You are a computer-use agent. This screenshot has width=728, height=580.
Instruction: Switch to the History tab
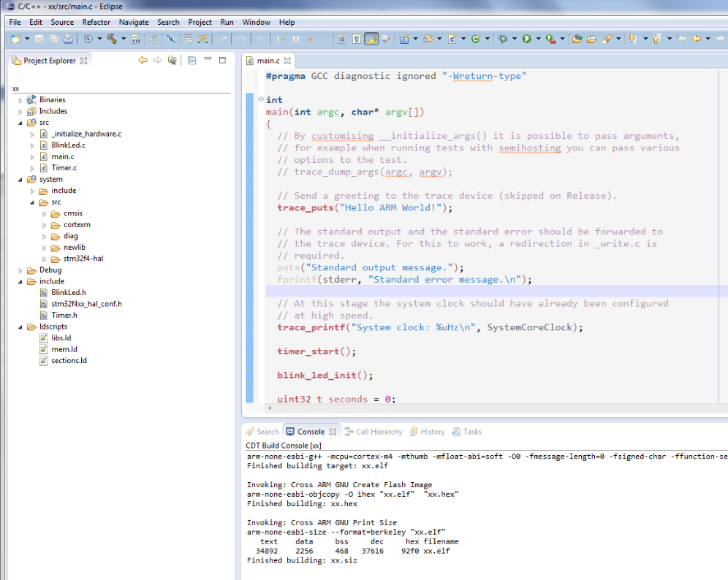click(x=428, y=432)
